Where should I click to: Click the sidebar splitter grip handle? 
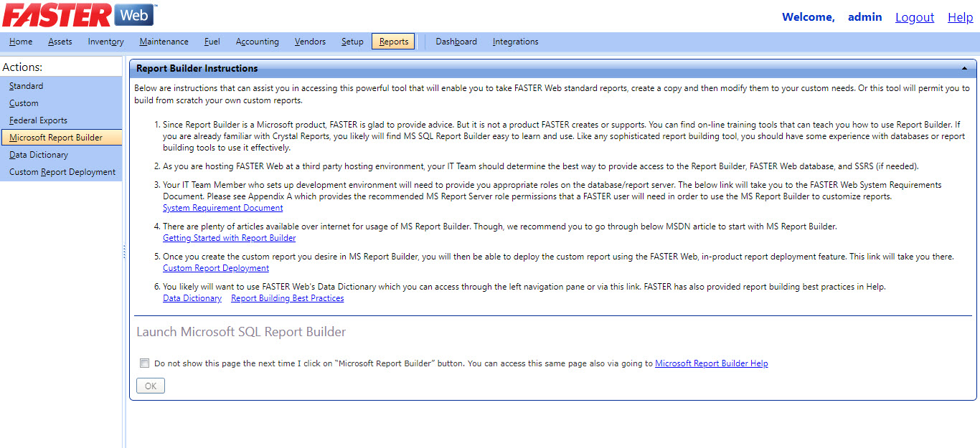124,252
